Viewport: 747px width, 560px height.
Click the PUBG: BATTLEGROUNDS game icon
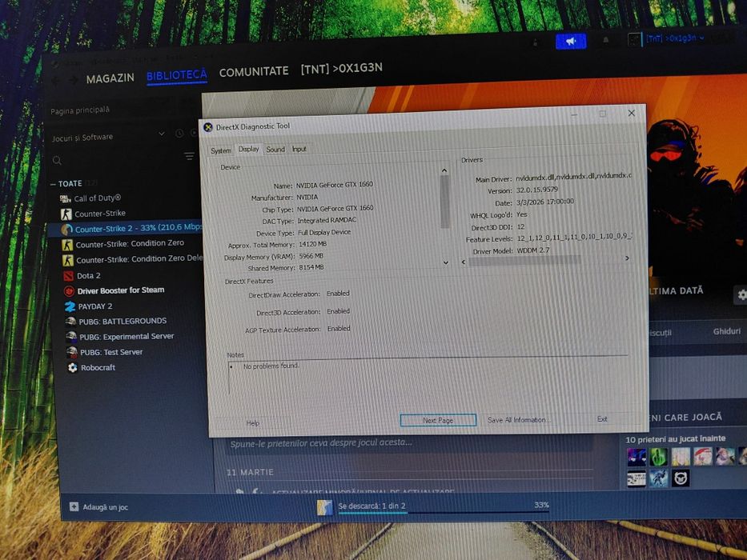point(71,322)
